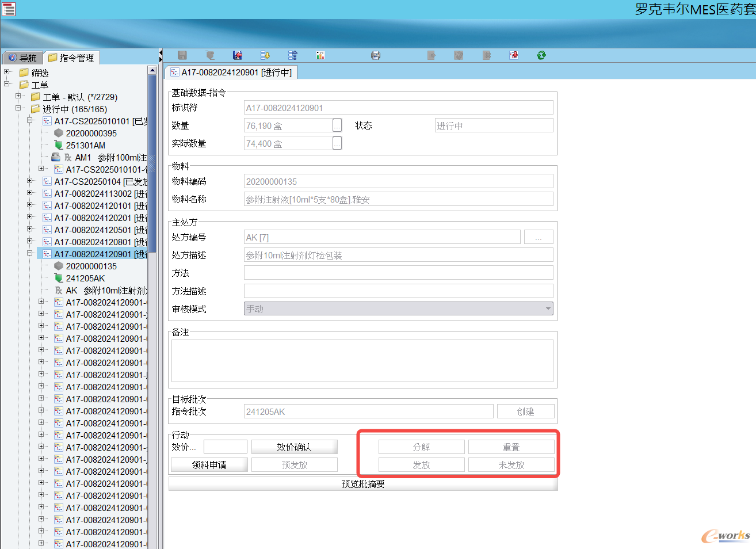Click the 预发放 button

(x=294, y=465)
